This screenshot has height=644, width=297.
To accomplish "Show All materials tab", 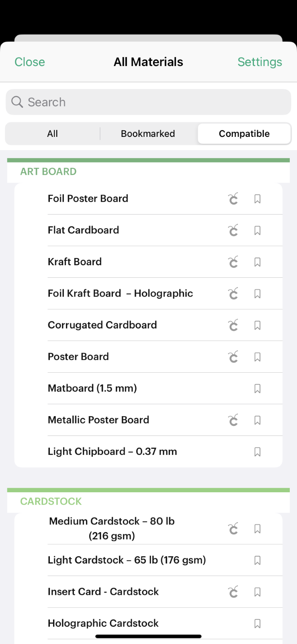I will tap(53, 134).
